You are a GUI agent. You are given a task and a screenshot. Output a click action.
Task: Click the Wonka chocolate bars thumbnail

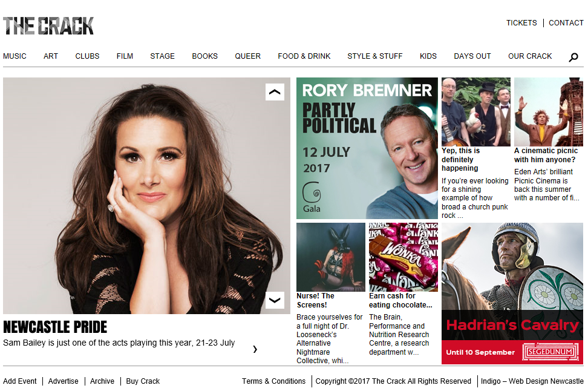403,257
